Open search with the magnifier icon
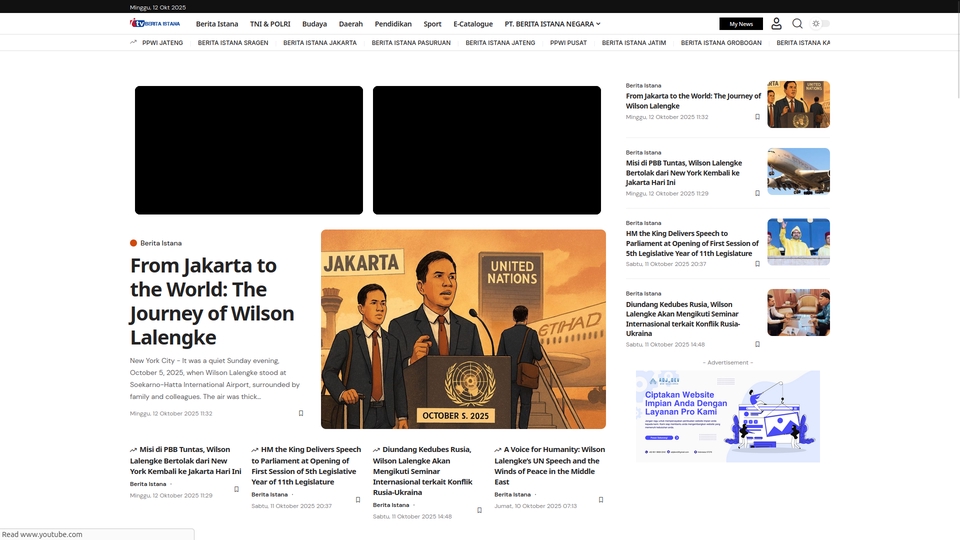 (x=797, y=24)
